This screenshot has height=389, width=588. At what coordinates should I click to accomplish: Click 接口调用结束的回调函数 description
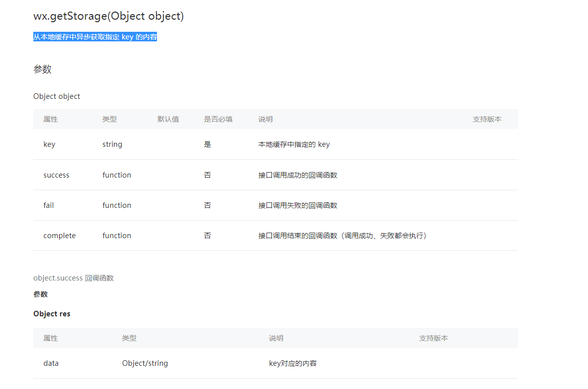point(342,236)
